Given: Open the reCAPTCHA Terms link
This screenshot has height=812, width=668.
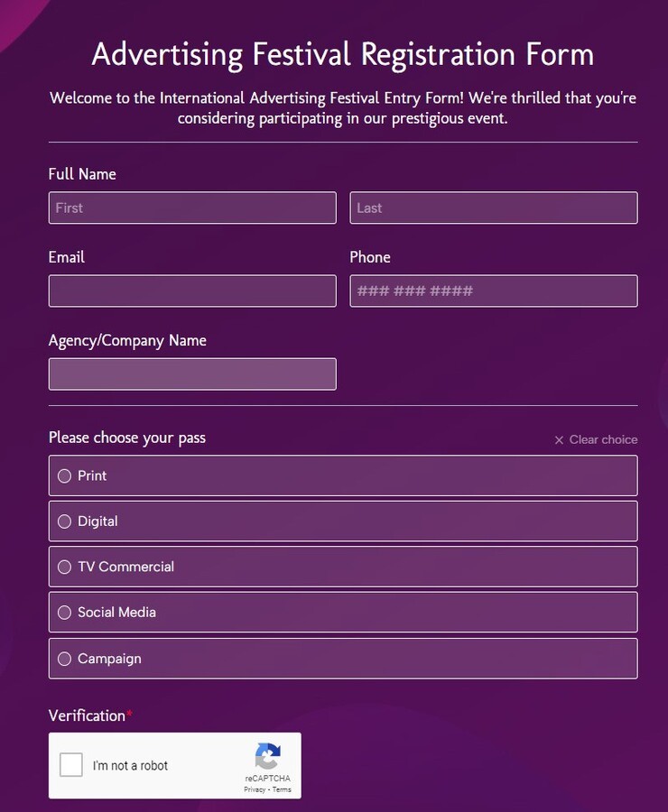Looking at the screenshot, I should click(281, 789).
